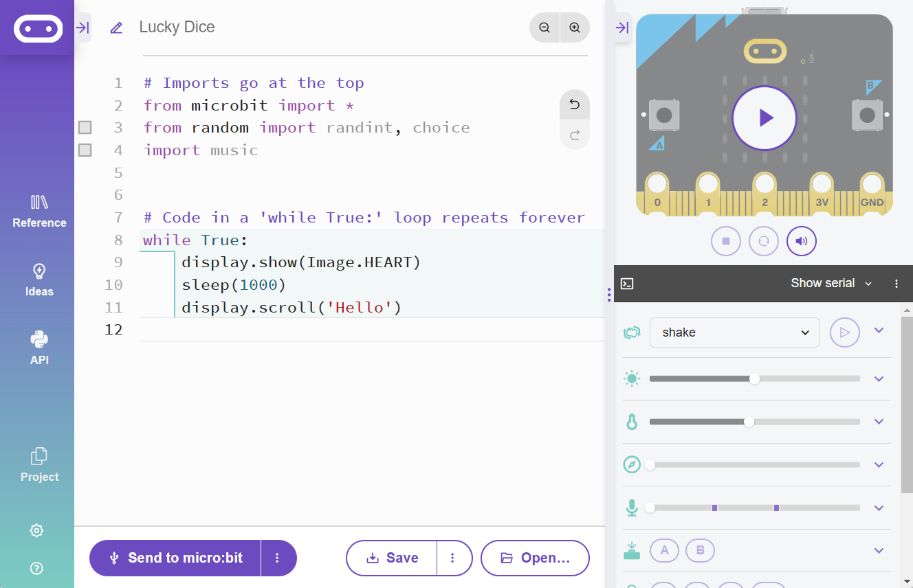Screen dimensions: 913x588
Task: Undo the last code edit
Action: click(x=575, y=104)
